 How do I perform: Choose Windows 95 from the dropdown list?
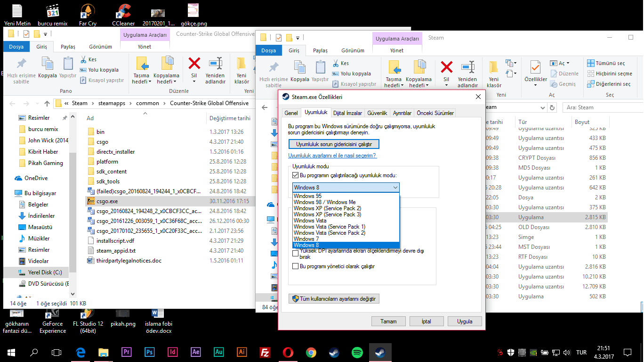pyautogui.click(x=346, y=196)
